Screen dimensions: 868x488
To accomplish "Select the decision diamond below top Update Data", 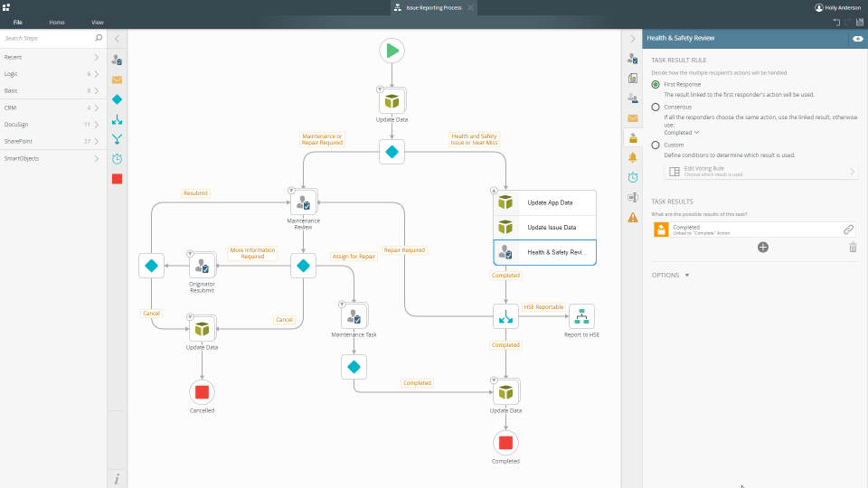I will [x=392, y=152].
